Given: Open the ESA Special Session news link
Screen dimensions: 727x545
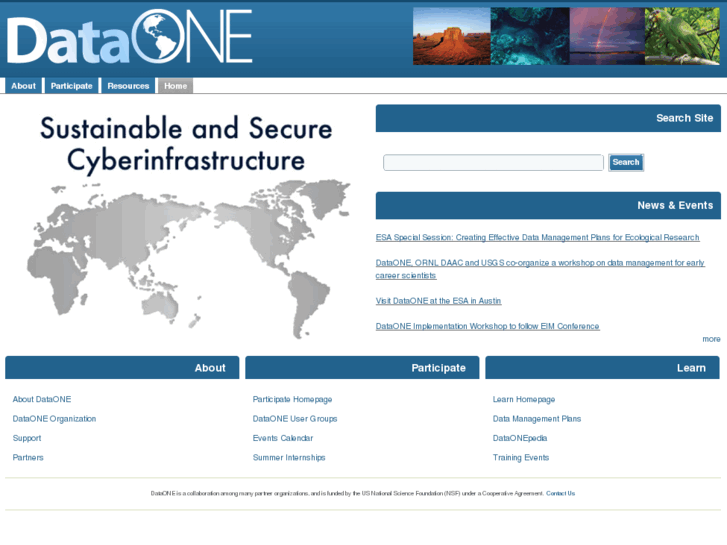Looking at the screenshot, I should (x=537, y=237).
